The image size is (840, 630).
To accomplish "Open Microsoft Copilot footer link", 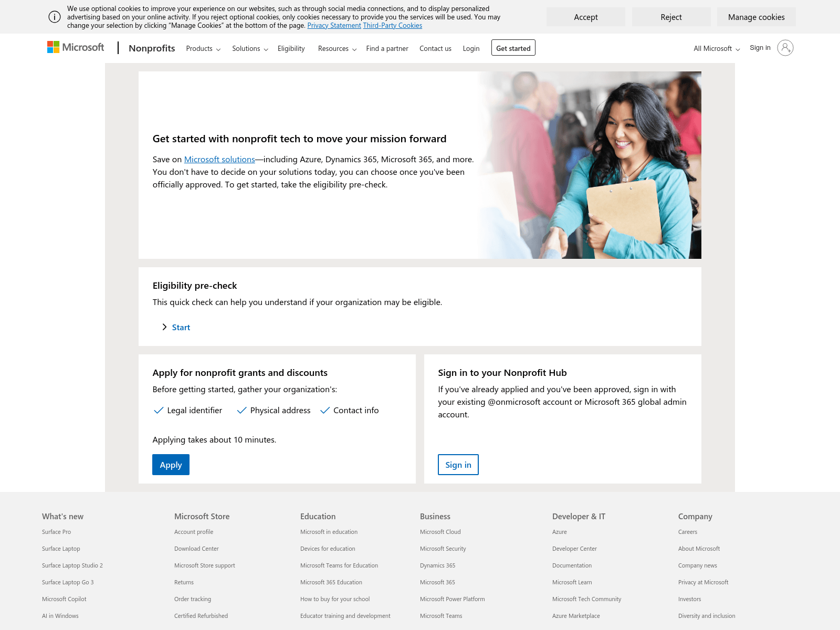I will pos(64,599).
